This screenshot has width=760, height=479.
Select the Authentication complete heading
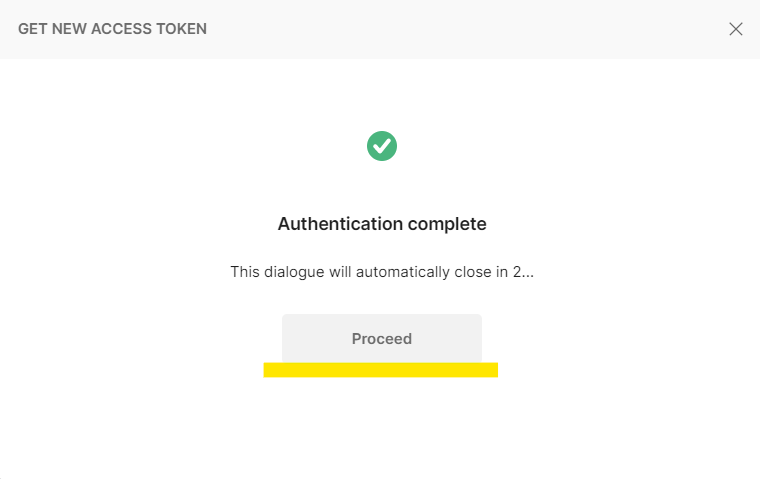coord(382,224)
